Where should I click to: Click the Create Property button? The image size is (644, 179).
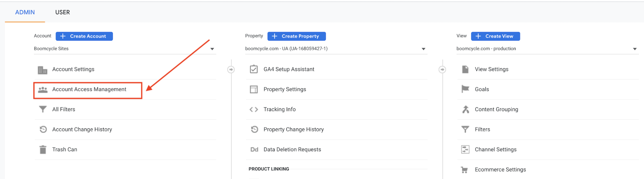[297, 36]
